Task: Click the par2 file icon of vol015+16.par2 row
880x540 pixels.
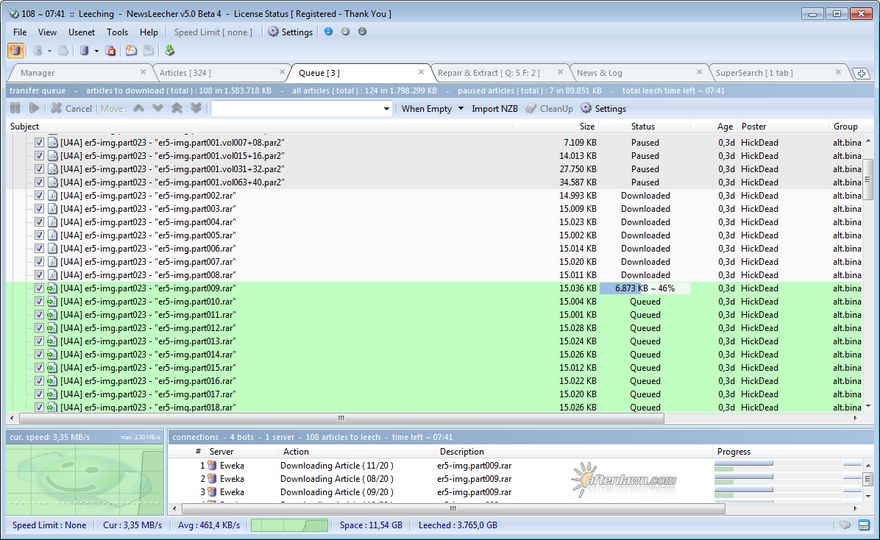Action: pos(52,155)
